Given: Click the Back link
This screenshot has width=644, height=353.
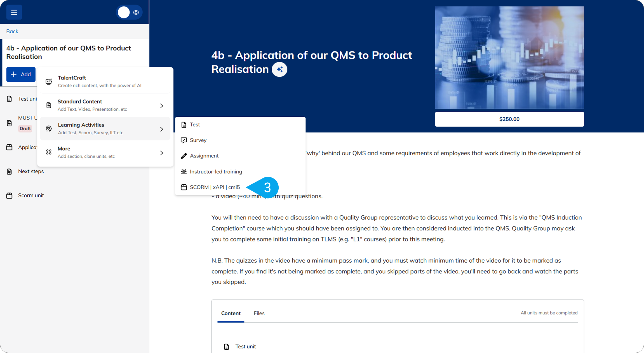Looking at the screenshot, I should click(x=12, y=31).
